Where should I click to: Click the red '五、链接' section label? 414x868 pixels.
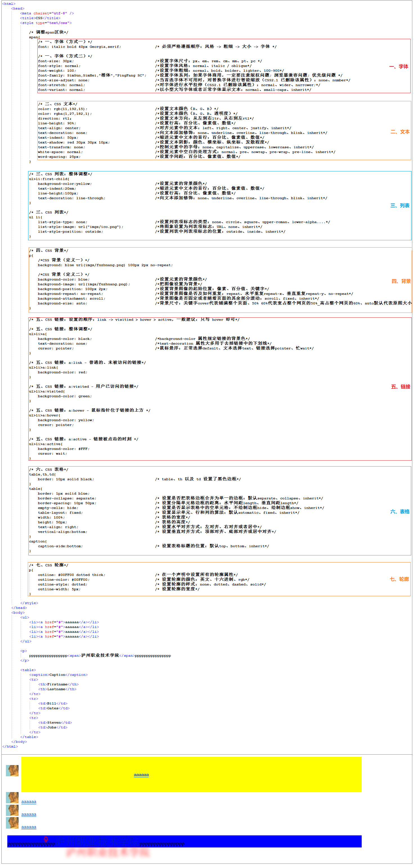[x=400, y=387]
